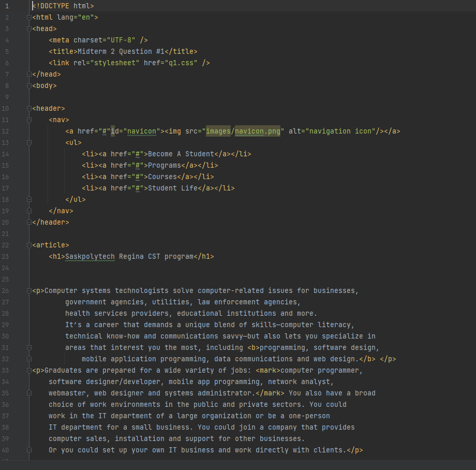Screen dimensions: 476x470
Task: Click the 'Programs' link text on line 15
Action: 164,166
